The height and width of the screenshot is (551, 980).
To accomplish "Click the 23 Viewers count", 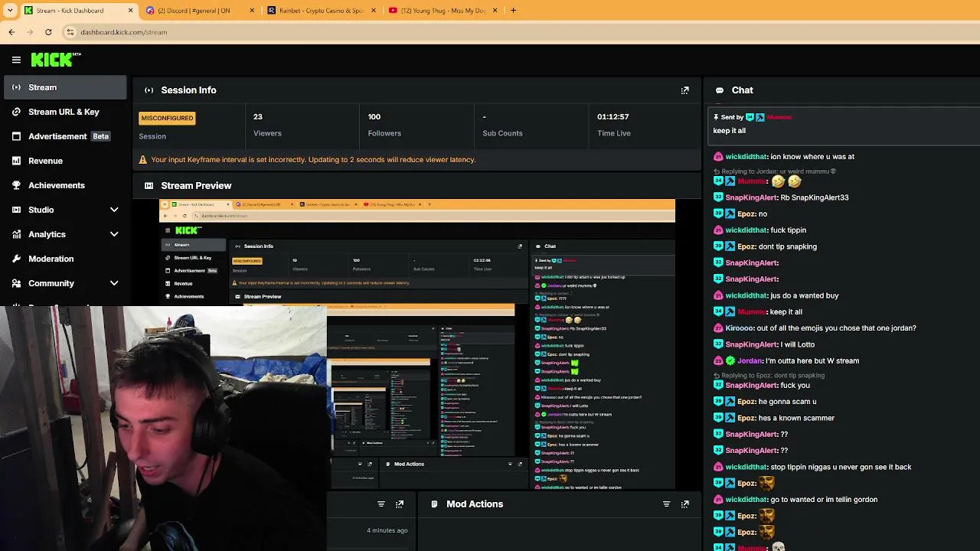I will (x=258, y=117).
